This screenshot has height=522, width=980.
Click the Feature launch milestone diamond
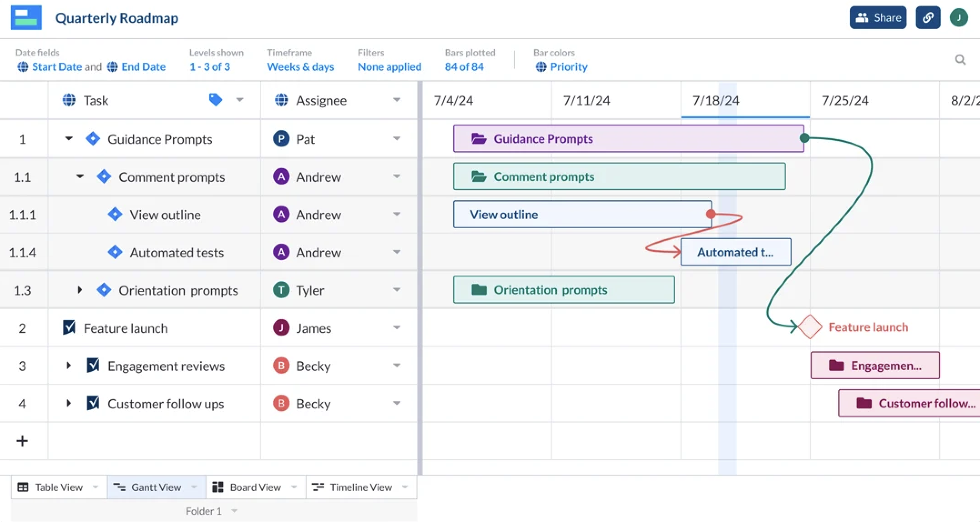pos(810,327)
